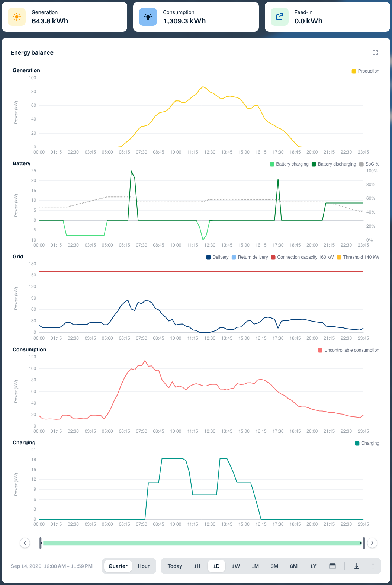Click the fullscreen expand icon
This screenshot has width=392, height=585.
point(375,52)
